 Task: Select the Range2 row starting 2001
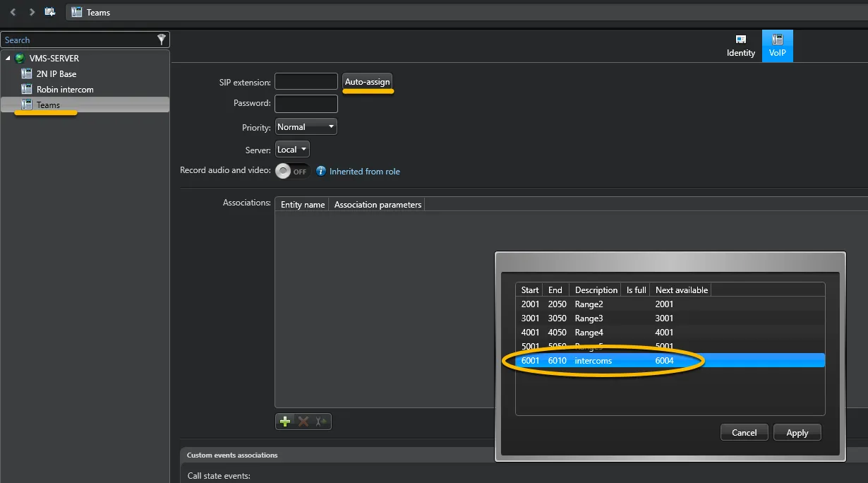(670, 304)
